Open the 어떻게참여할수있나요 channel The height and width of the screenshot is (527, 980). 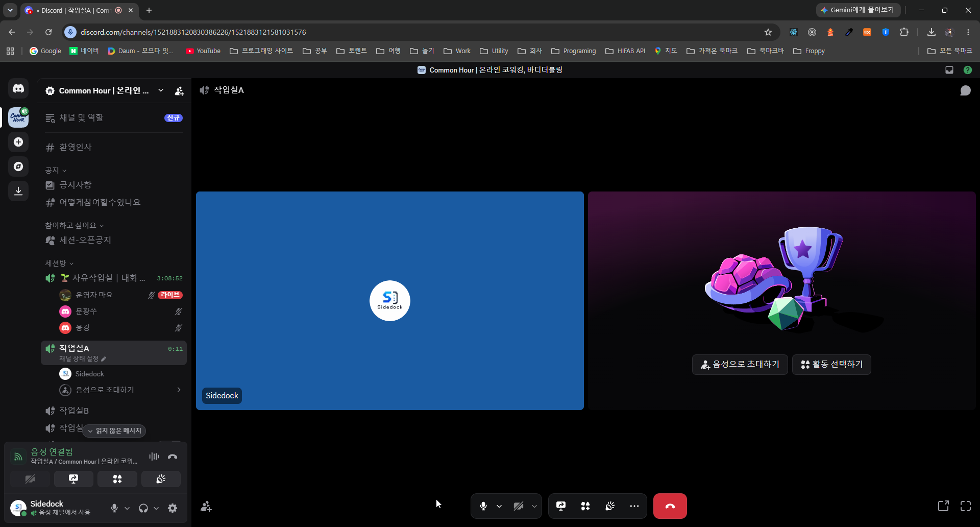pos(113,202)
